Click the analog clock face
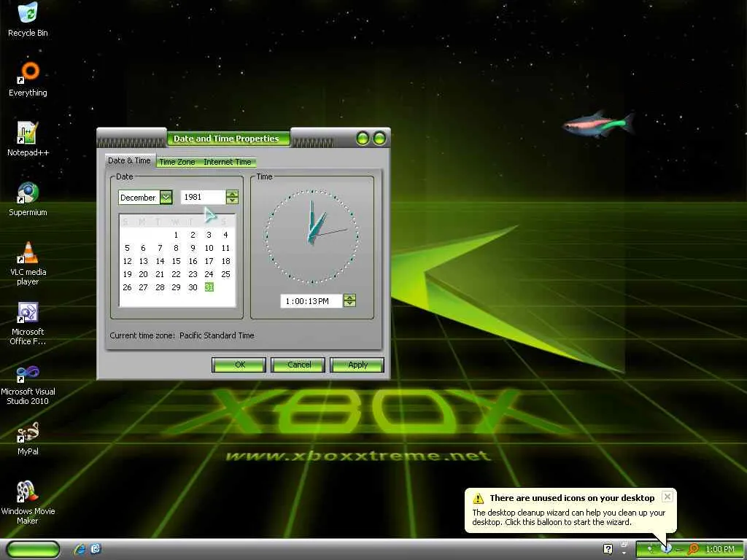This screenshot has width=747, height=560. pos(312,237)
